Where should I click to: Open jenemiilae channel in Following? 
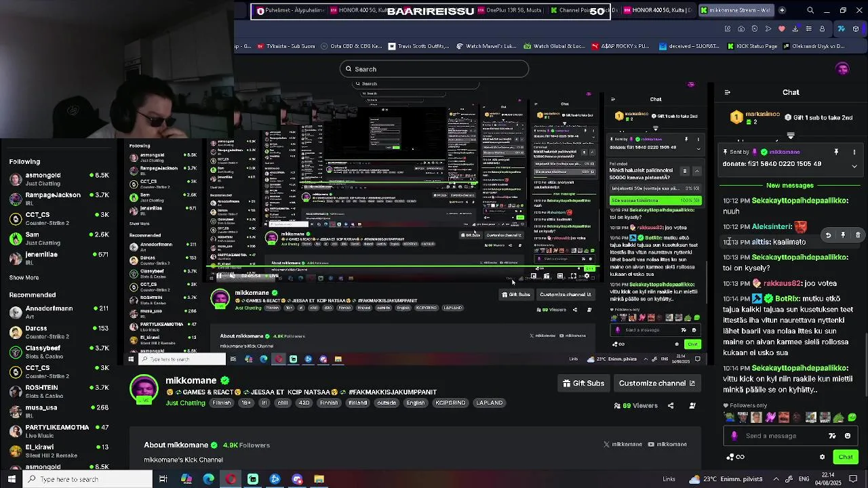click(x=58, y=258)
